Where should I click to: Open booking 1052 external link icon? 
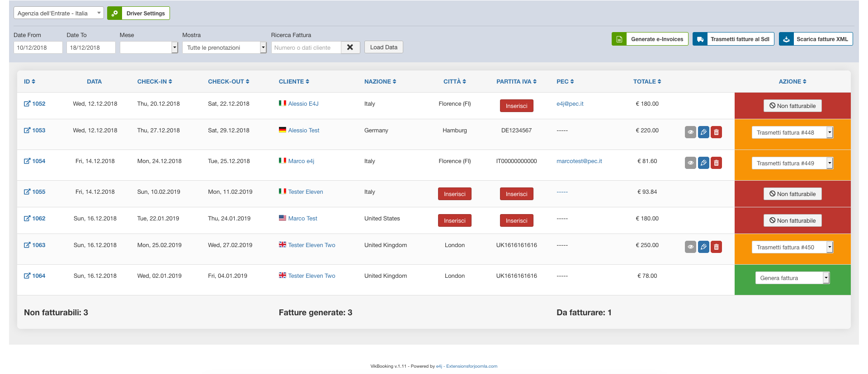[x=27, y=104]
